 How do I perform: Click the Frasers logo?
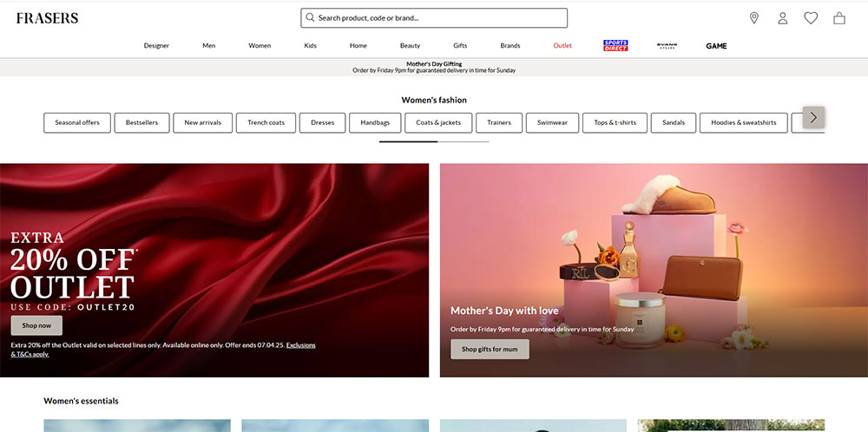click(x=47, y=18)
